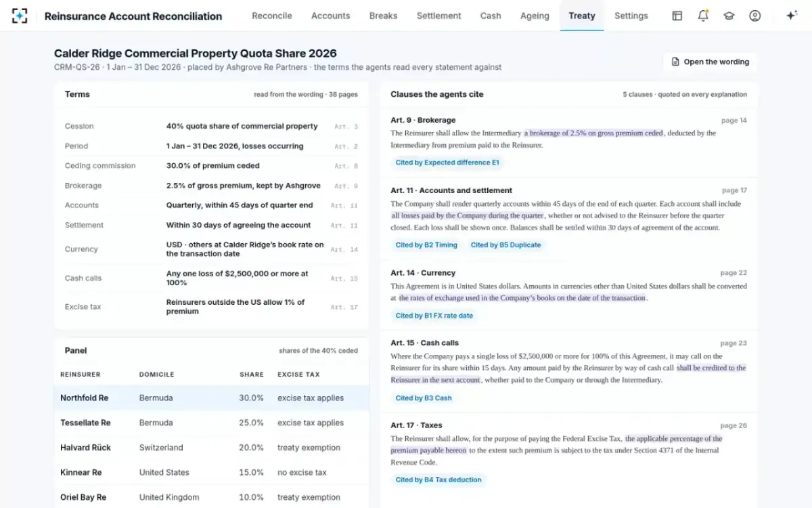Open the Settings tab
Screen dimensions: 812x508
(x=631, y=16)
